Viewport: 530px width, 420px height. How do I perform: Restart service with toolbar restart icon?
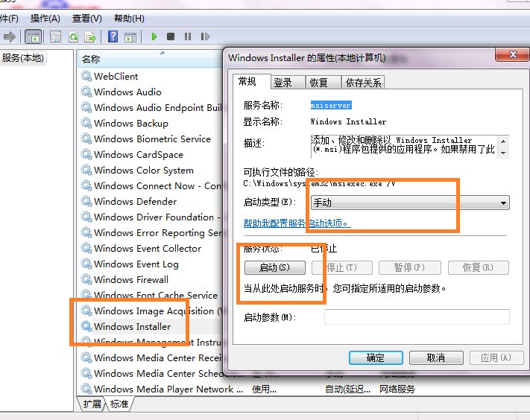pyautogui.click(x=205, y=36)
